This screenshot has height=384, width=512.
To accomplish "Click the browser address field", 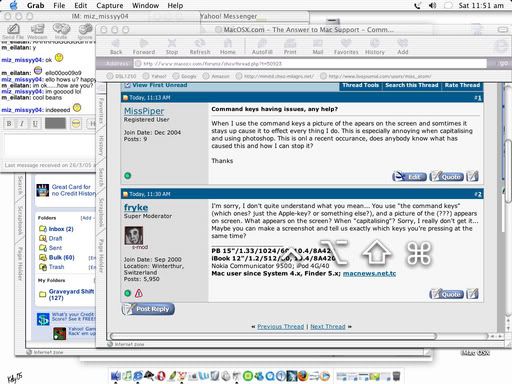I will tap(310, 63).
